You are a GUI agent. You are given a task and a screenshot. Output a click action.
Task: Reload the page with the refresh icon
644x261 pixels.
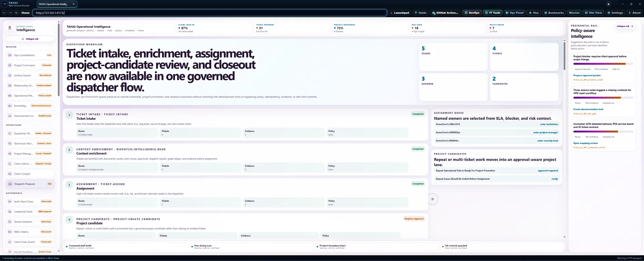(x=16, y=13)
